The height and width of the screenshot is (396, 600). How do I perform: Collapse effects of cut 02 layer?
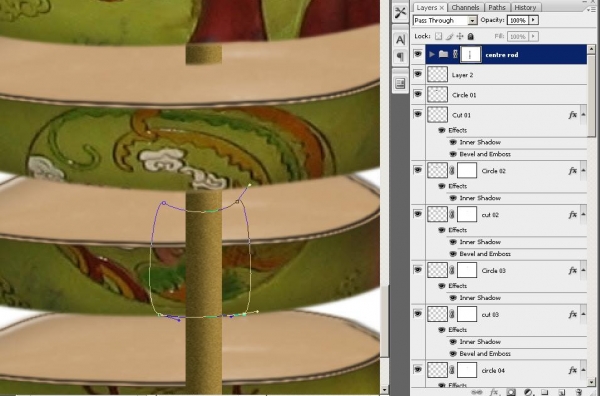pos(583,214)
